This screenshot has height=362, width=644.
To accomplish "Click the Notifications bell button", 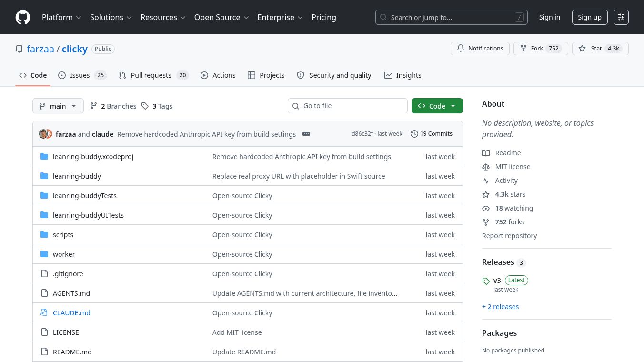I will click(480, 49).
